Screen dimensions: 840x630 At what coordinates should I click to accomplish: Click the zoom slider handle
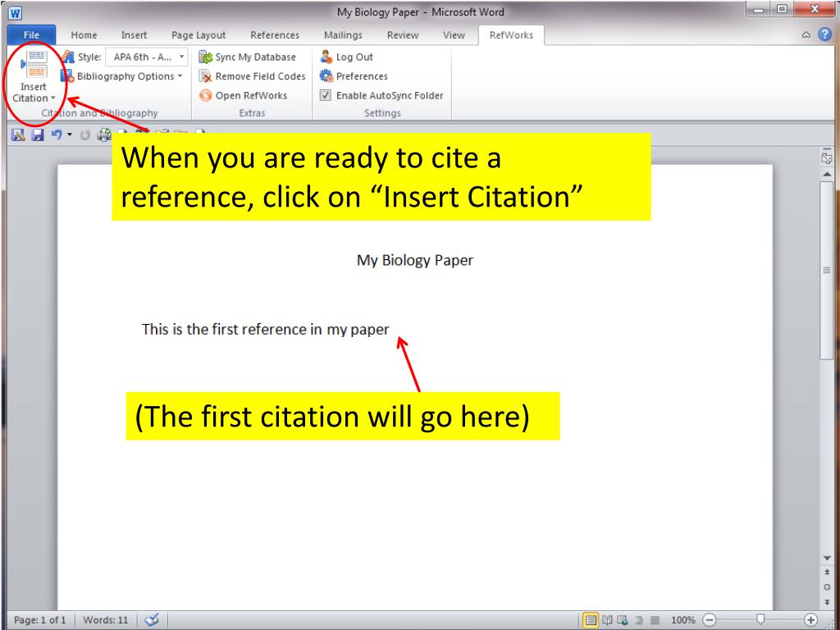(760, 620)
